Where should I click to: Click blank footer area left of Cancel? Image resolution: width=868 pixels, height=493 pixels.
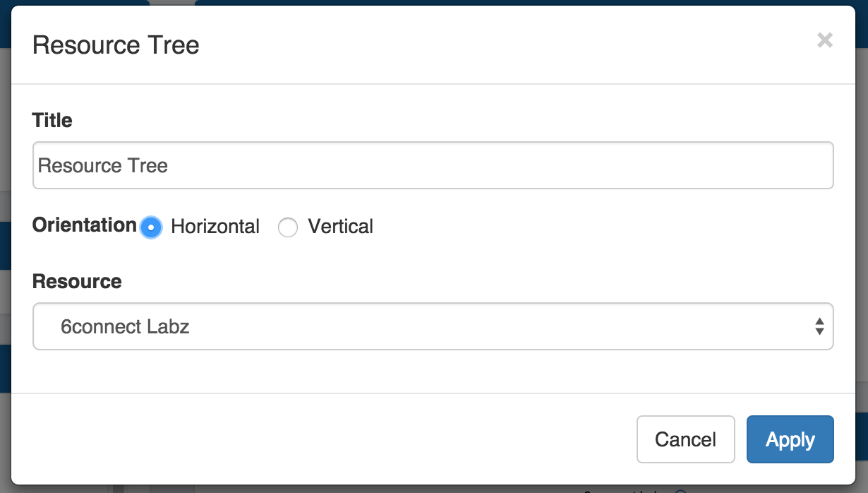tap(318, 439)
